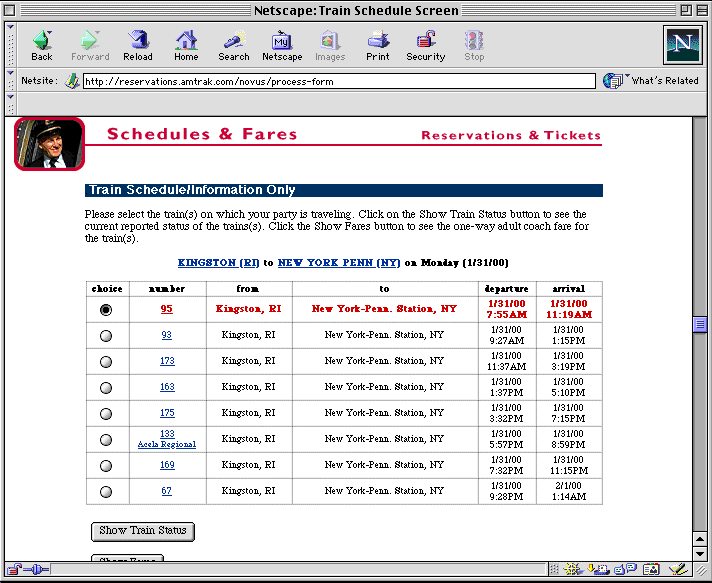Choose the train 163 radio button

(x=107, y=387)
